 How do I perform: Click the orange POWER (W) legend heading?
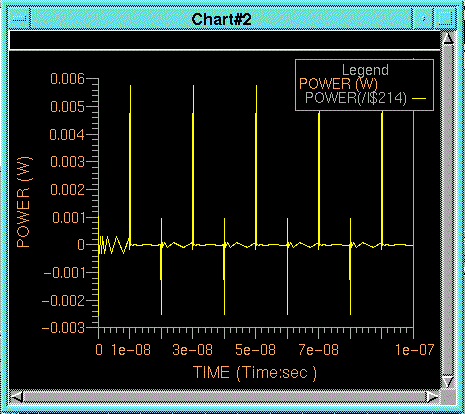(338, 84)
